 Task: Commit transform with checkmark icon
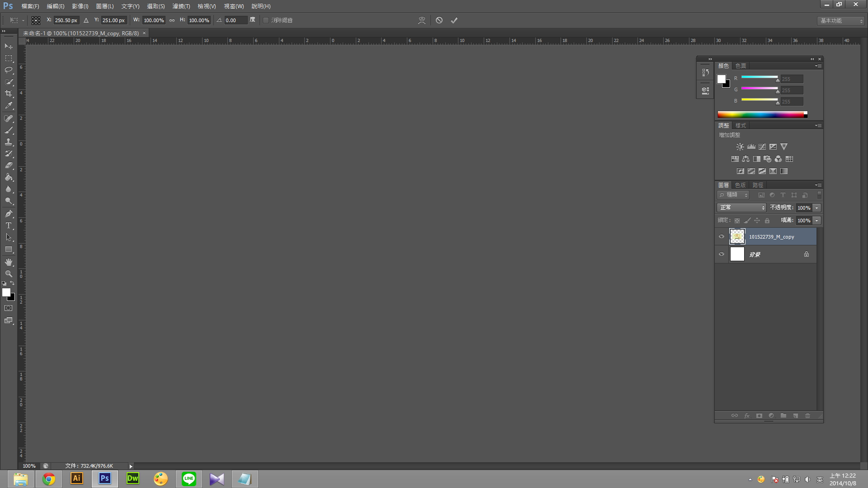click(454, 20)
